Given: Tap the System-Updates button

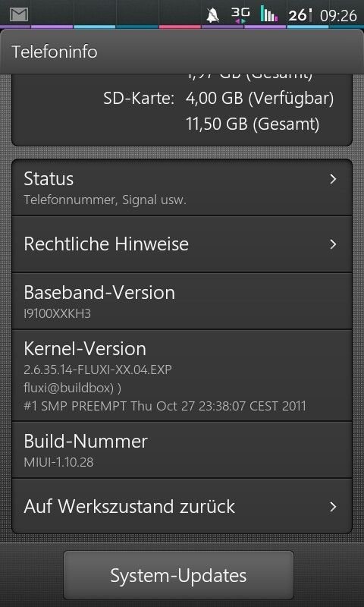Looking at the screenshot, I should 178,575.
